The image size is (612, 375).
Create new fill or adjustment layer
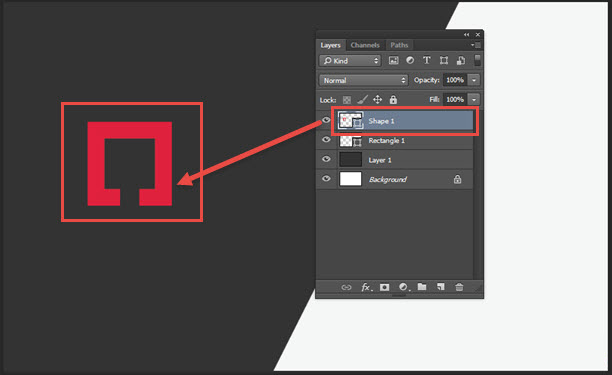(x=404, y=287)
